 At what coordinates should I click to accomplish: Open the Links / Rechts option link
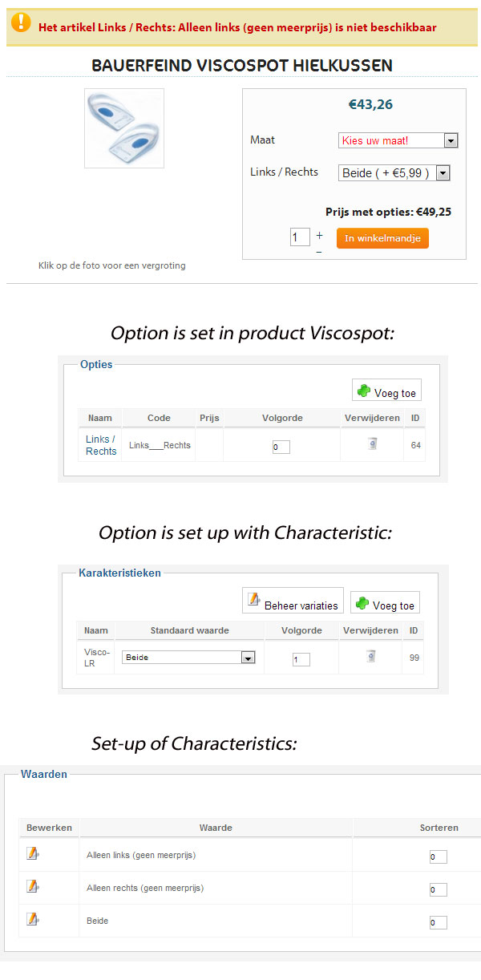pos(101,445)
